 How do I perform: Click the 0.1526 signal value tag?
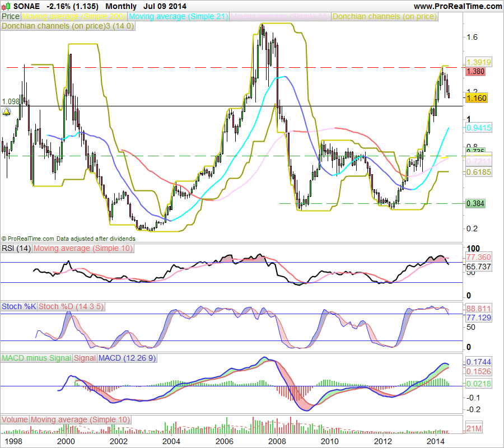click(479, 371)
